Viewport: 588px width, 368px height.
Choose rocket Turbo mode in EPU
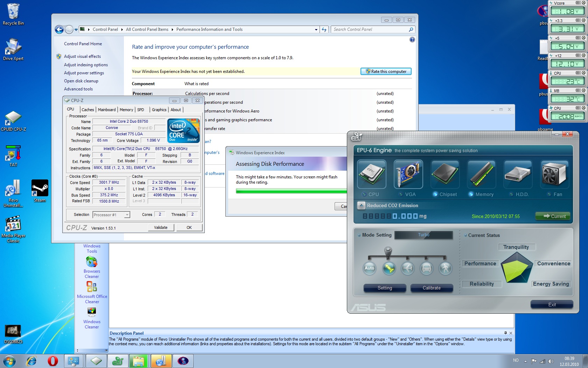(x=389, y=268)
